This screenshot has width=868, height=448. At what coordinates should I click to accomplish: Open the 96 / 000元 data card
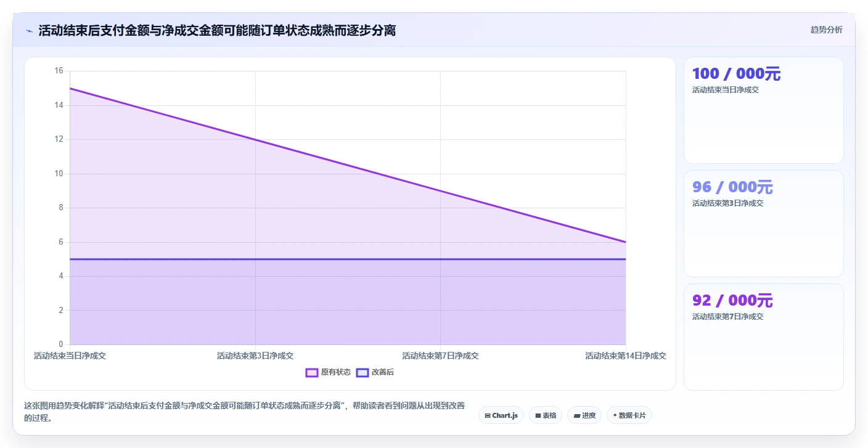[x=763, y=224]
